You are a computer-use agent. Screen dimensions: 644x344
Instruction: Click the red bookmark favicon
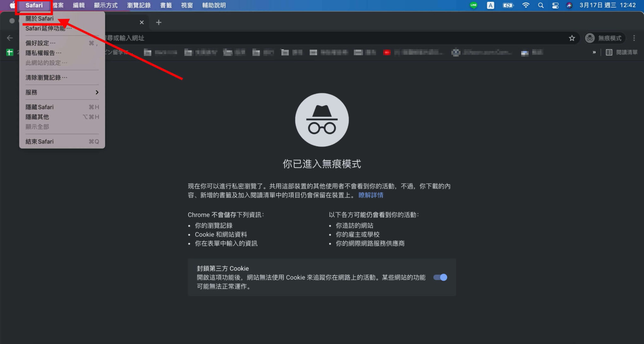point(387,53)
